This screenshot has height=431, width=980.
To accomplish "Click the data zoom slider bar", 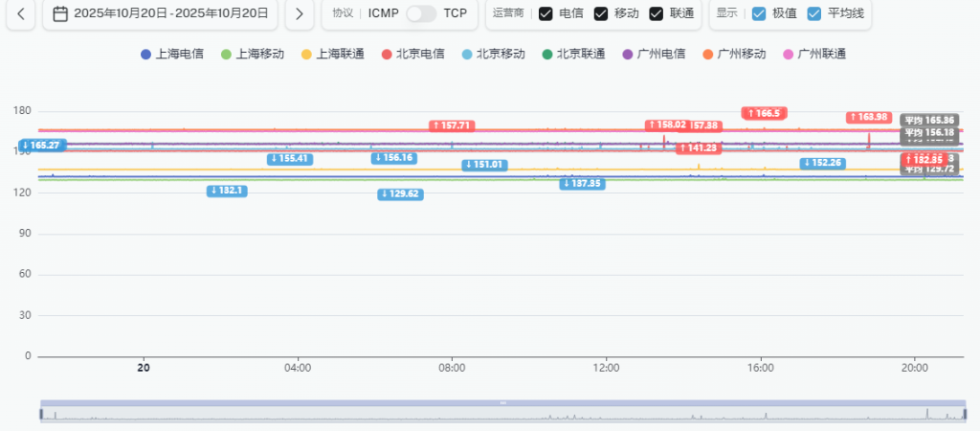I will click(501, 413).
